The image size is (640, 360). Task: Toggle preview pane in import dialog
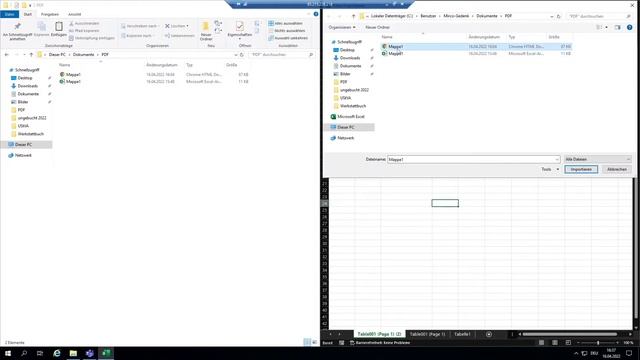click(x=617, y=27)
